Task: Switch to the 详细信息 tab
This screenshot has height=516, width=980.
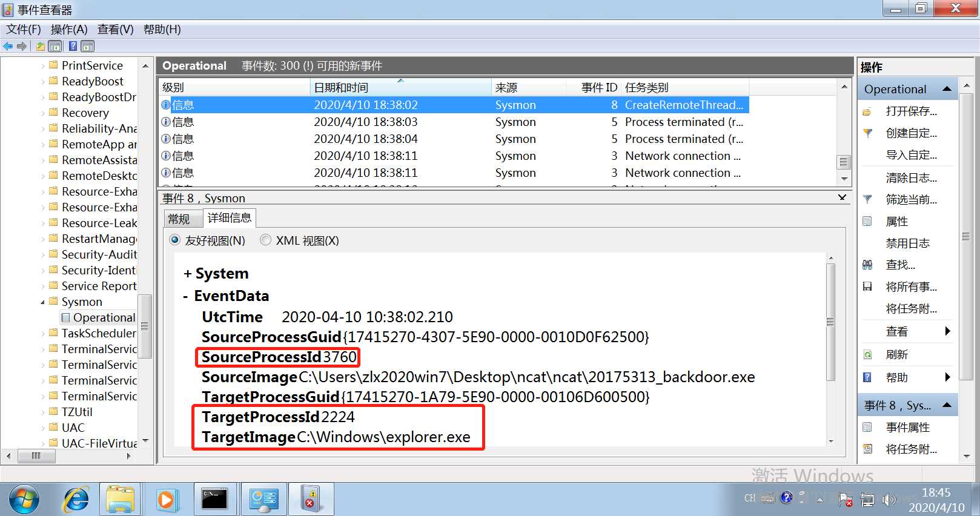Action: (x=230, y=217)
